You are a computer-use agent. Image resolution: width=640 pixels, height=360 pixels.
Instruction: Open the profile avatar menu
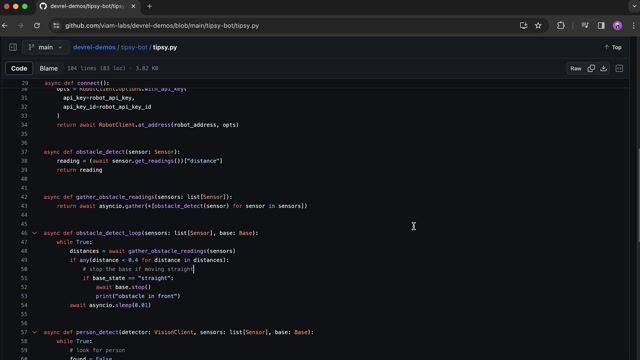coord(618,26)
